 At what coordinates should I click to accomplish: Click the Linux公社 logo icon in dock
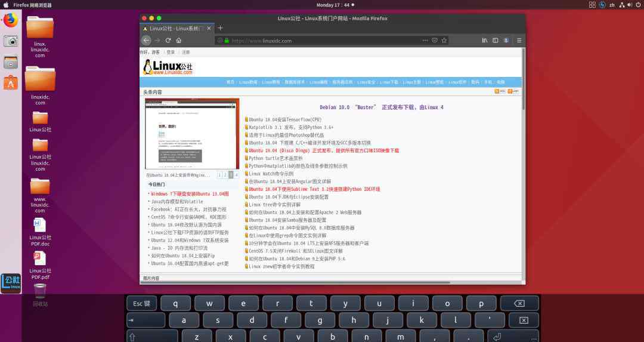tap(11, 284)
